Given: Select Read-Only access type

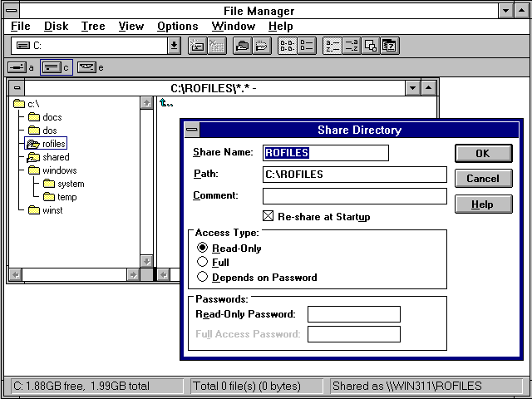Looking at the screenshot, I should [202, 248].
